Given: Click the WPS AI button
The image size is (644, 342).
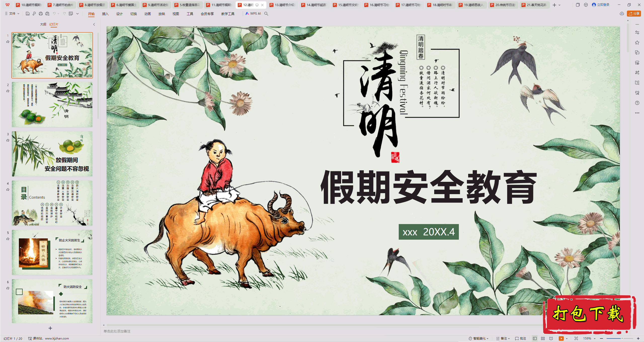Looking at the screenshot, I should (x=253, y=14).
